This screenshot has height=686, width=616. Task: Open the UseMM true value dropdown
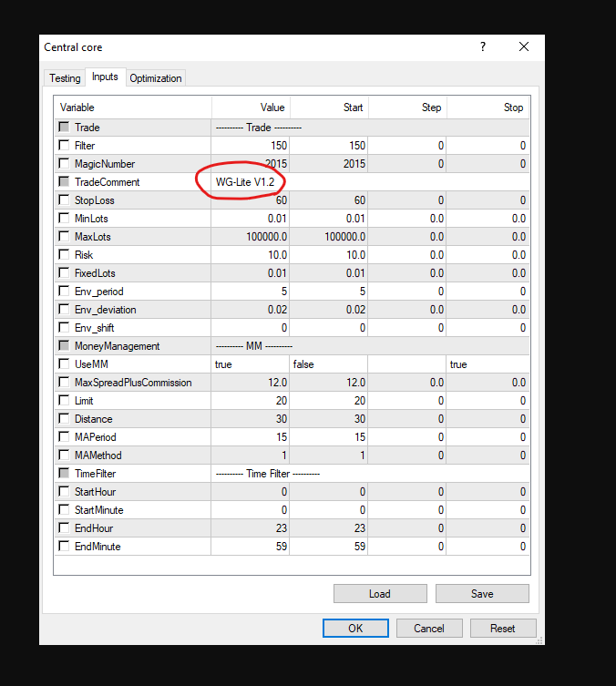point(251,364)
